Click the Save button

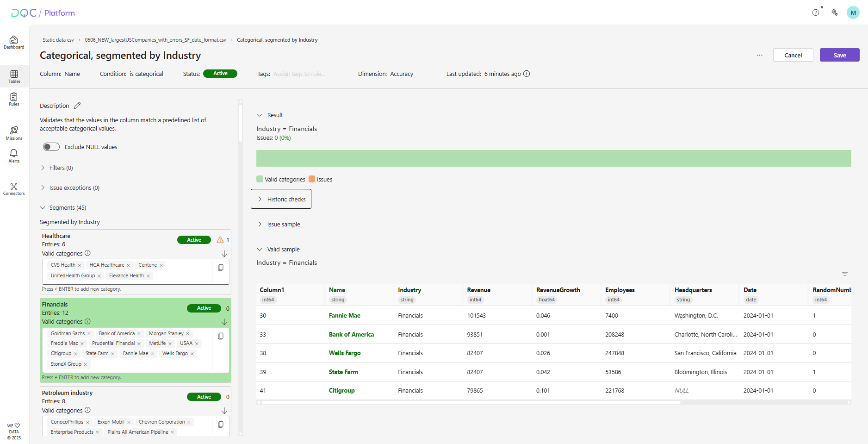pyautogui.click(x=839, y=55)
